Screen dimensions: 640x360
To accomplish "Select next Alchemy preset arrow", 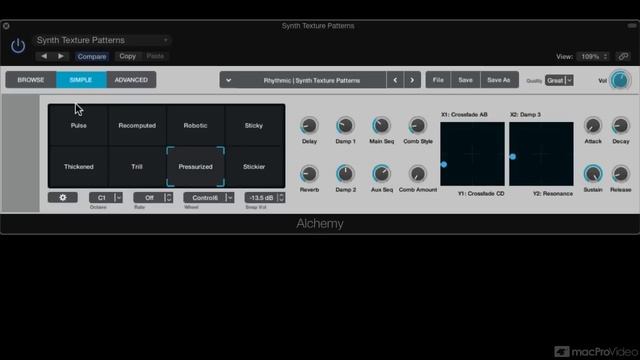I will (x=412, y=80).
